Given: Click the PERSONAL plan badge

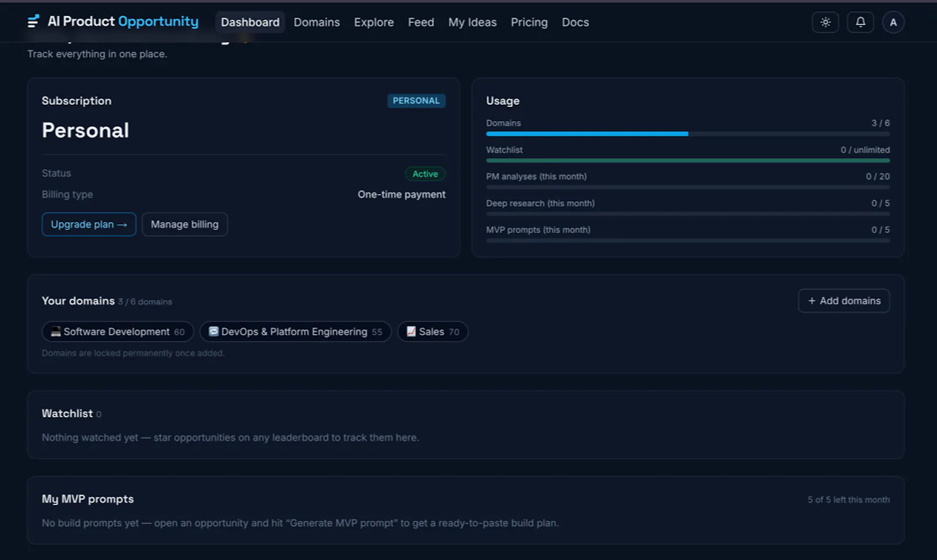Looking at the screenshot, I should point(416,101).
